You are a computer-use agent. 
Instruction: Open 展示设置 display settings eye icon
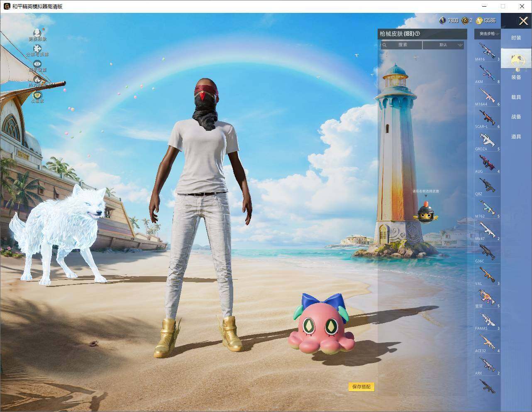pyautogui.click(x=37, y=66)
